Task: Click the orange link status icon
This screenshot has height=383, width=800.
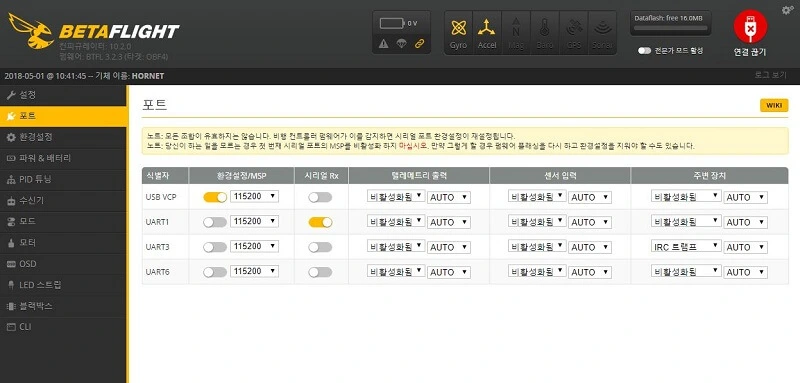Action: [419, 44]
